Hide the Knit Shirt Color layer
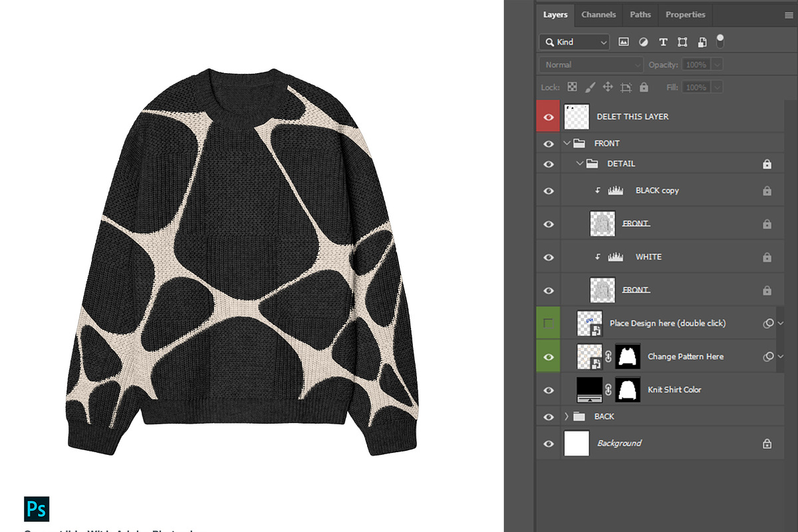 pos(549,390)
